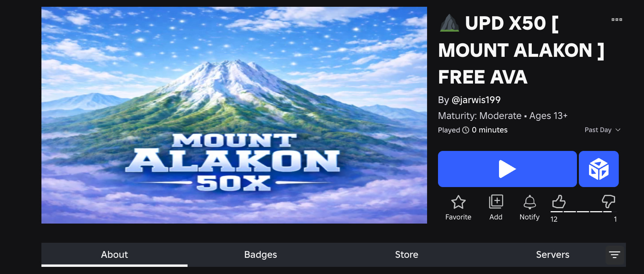Open the filter icon beside Servers
This screenshot has width=644, height=274.
click(614, 255)
